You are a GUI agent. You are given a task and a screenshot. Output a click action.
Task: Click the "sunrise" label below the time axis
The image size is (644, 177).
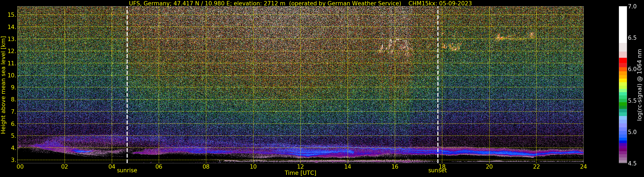[x=127, y=171]
